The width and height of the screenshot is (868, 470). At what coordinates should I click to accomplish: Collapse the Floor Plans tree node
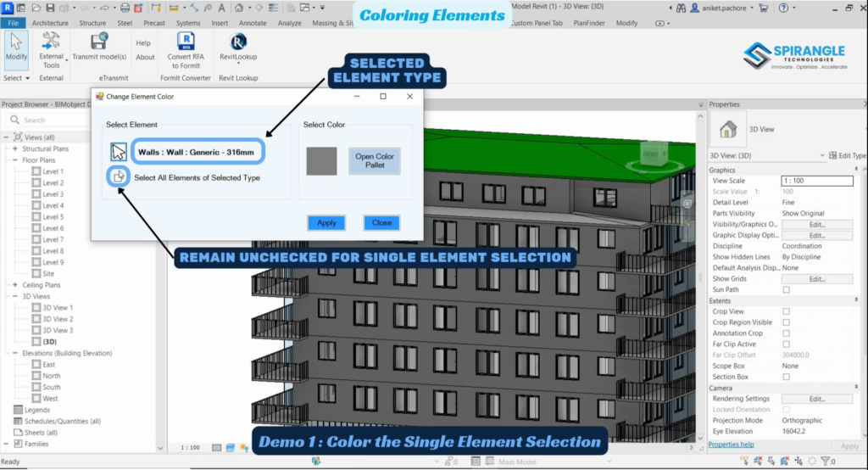(15, 159)
